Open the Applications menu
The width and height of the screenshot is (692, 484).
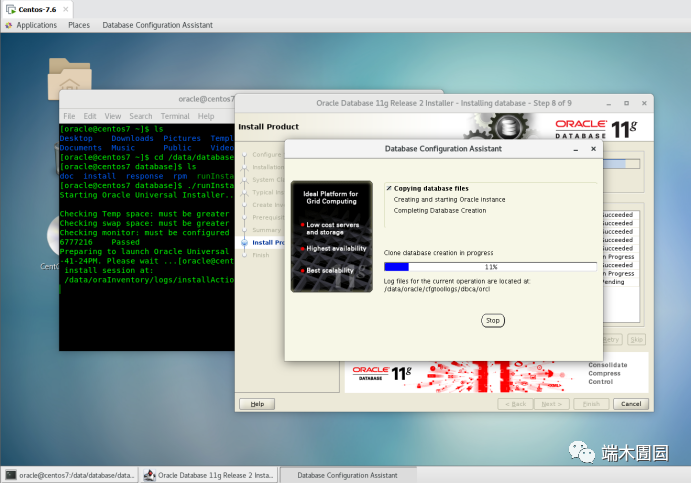(37, 25)
